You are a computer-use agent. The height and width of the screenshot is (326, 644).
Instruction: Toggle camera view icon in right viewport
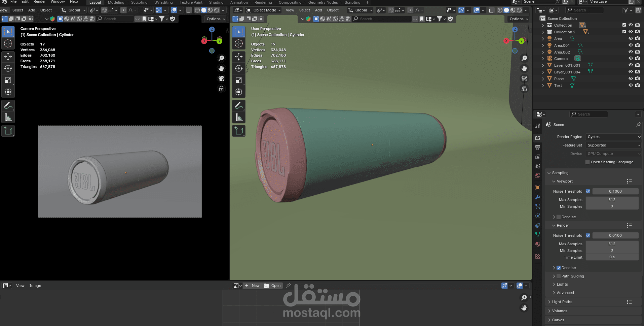(x=524, y=78)
